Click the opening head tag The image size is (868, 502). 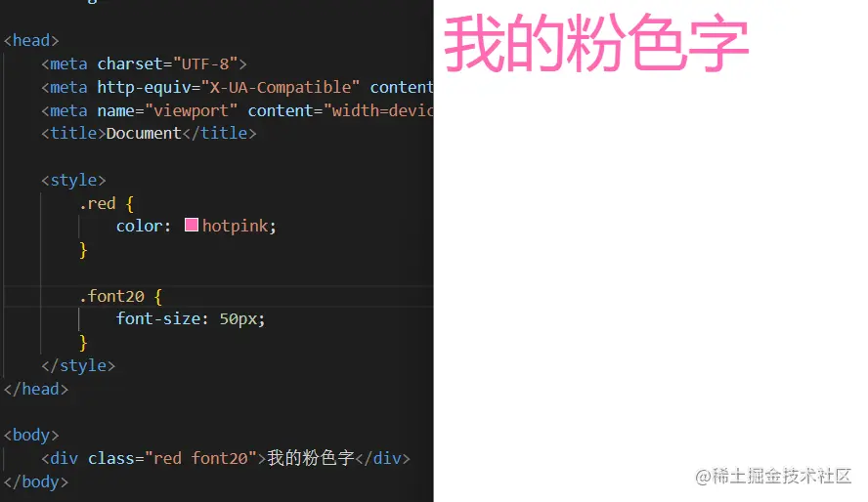[x=31, y=40]
